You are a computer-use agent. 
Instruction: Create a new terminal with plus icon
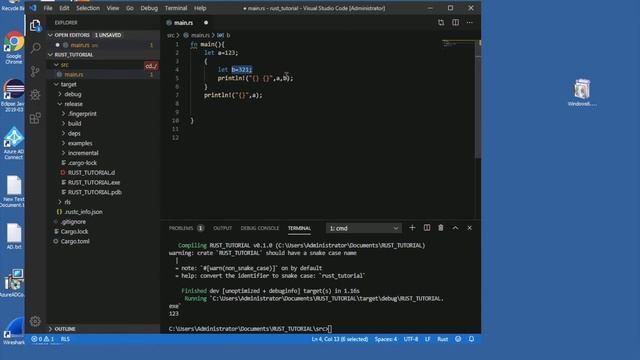point(412,228)
